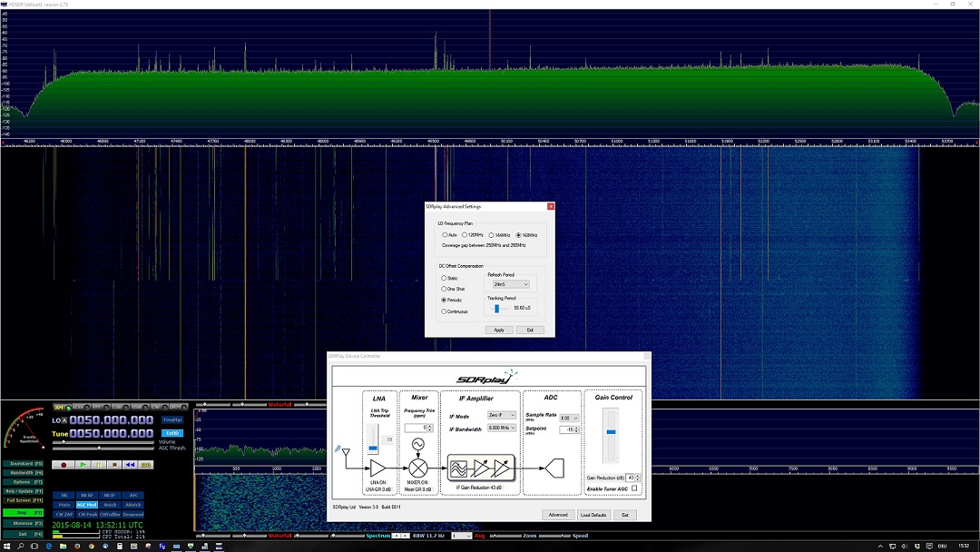
Task: Click the ADC pentagon symbol
Action: [x=555, y=468]
